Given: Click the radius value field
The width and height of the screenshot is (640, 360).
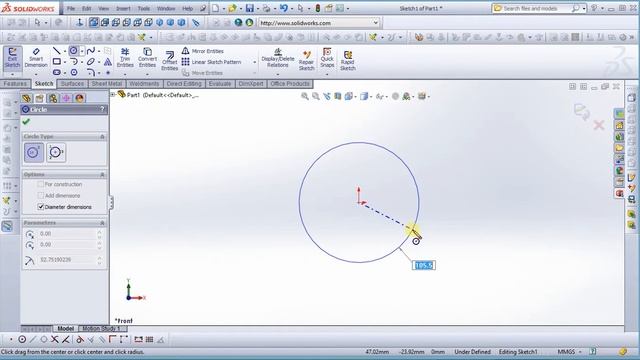Looking at the screenshot, I should click(x=67, y=260).
